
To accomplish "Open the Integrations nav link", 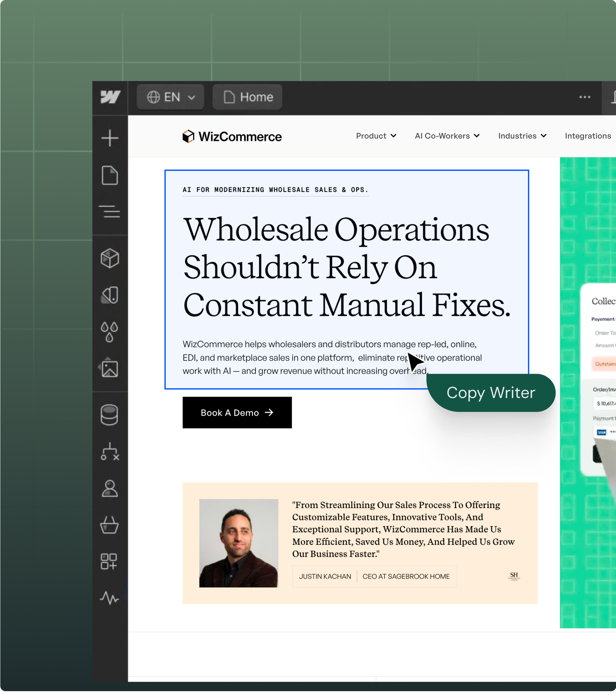I will (588, 136).
